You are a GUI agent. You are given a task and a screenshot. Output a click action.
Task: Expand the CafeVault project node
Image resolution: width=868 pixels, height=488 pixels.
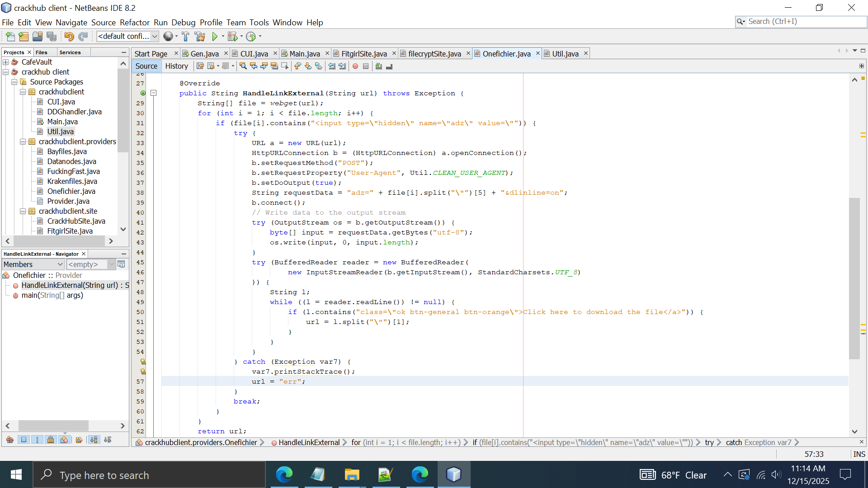[x=6, y=62]
